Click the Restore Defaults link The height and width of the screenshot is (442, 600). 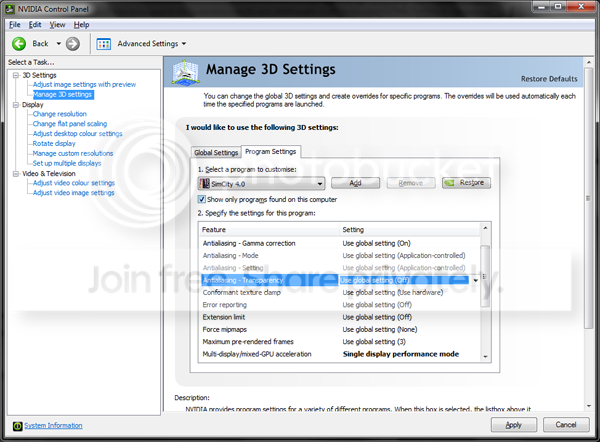click(549, 79)
